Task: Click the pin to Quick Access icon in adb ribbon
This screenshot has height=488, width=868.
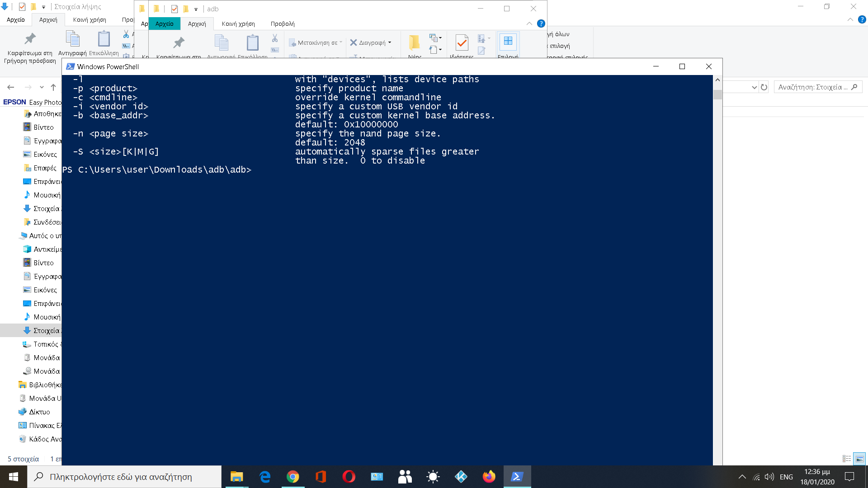Action: 179,43
